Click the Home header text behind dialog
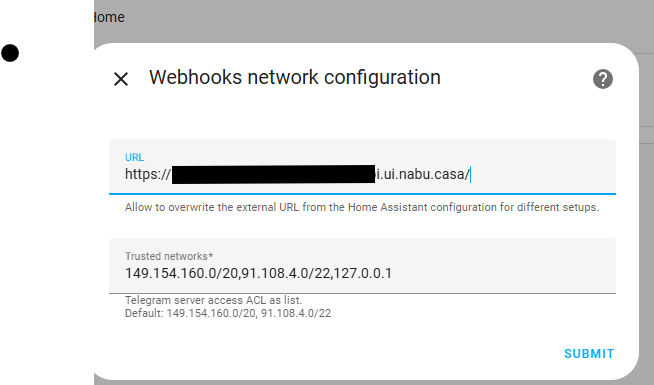The width and height of the screenshot is (654, 385). pos(108,17)
